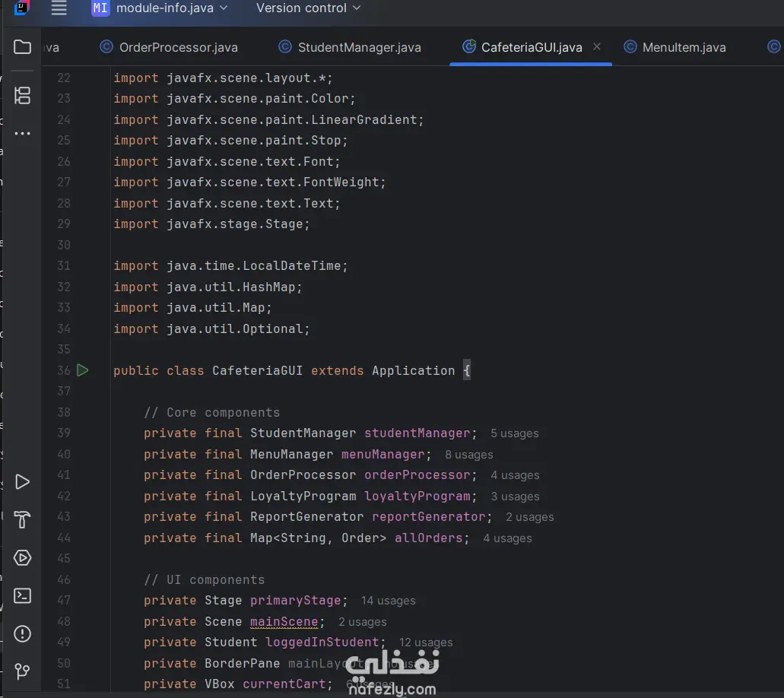The height and width of the screenshot is (698, 784).
Task: Click the IntelliJ IDEA logo icon
Action: [21, 8]
